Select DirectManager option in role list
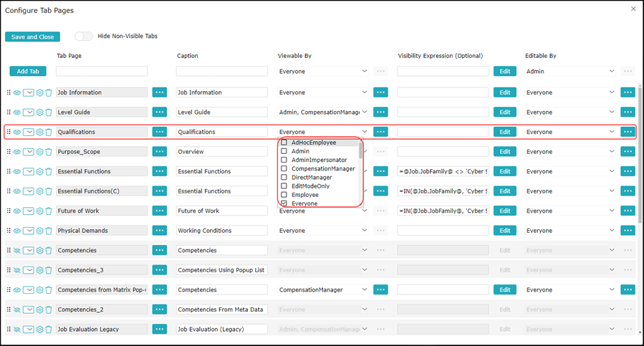The height and width of the screenshot is (346, 644). pyautogui.click(x=284, y=177)
